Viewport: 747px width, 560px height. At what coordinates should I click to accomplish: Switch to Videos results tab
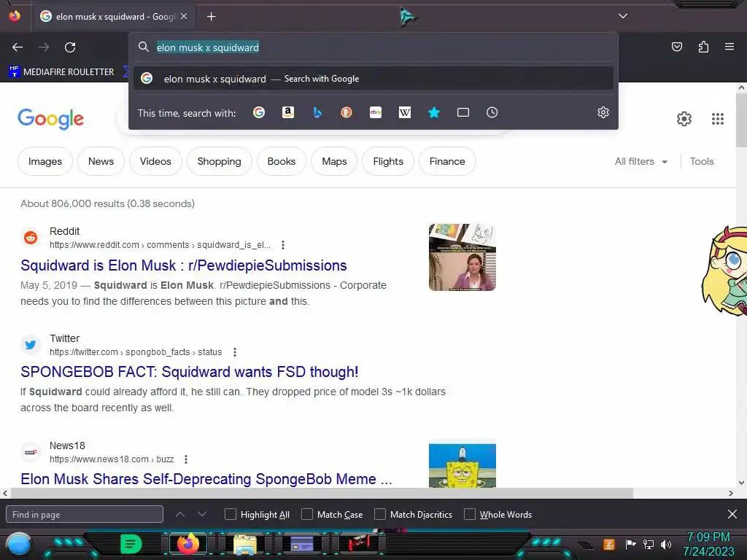click(x=155, y=161)
